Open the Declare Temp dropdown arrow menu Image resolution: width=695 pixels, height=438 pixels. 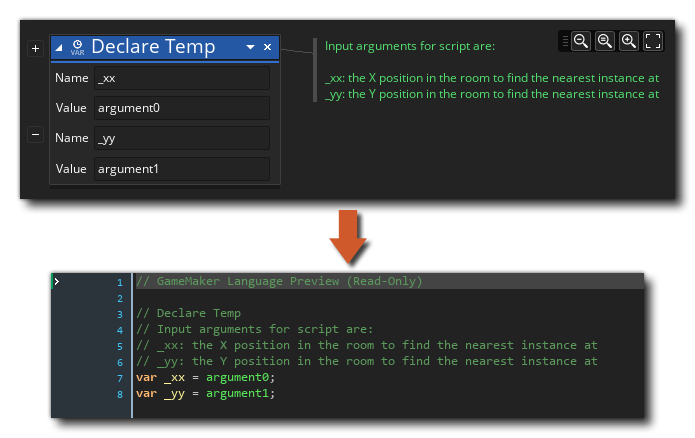250,47
